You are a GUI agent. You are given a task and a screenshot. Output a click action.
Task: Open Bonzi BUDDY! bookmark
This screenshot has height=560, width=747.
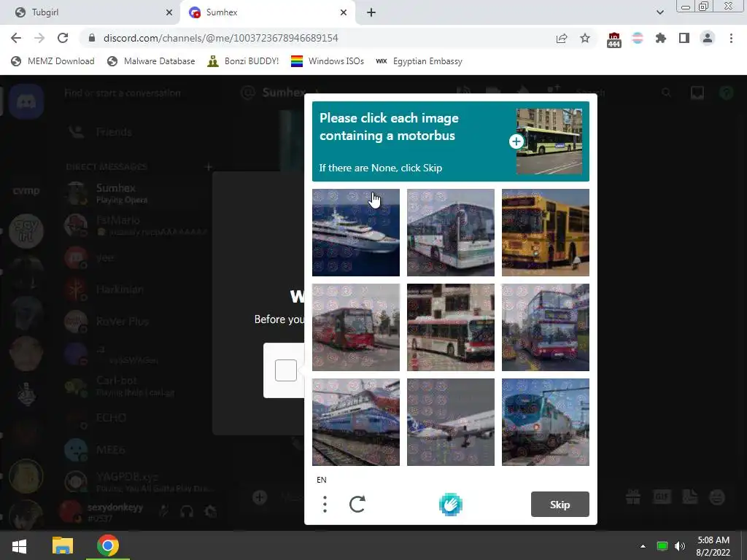pyautogui.click(x=243, y=61)
